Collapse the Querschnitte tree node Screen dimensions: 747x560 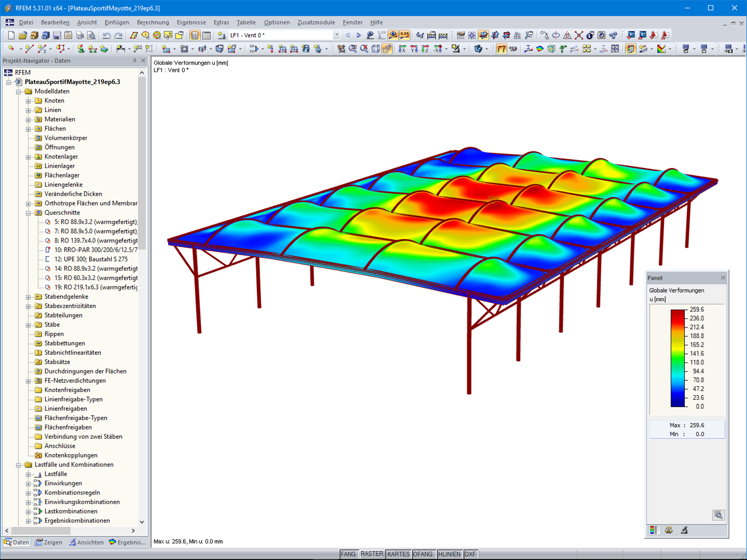click(28, 212)
